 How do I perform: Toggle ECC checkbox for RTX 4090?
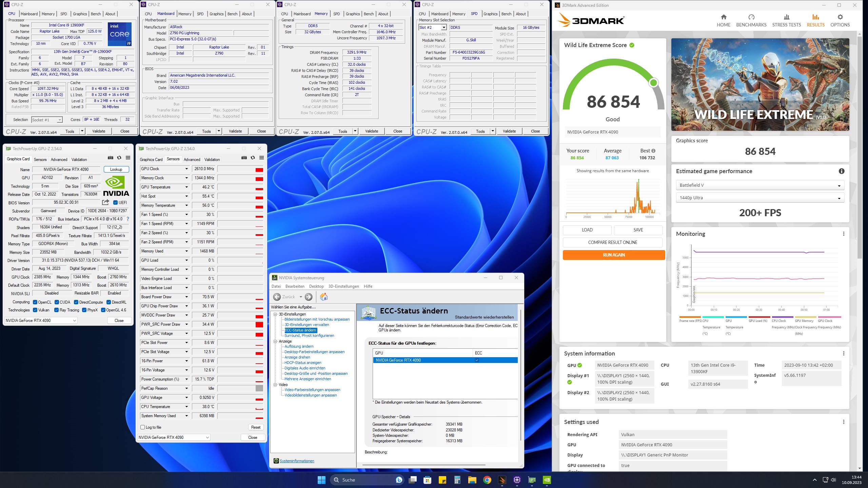point(477,360)
